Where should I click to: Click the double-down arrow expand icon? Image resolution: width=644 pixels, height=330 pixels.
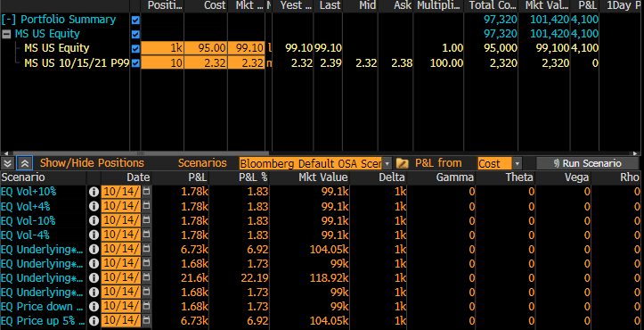[x=7, y=163]
